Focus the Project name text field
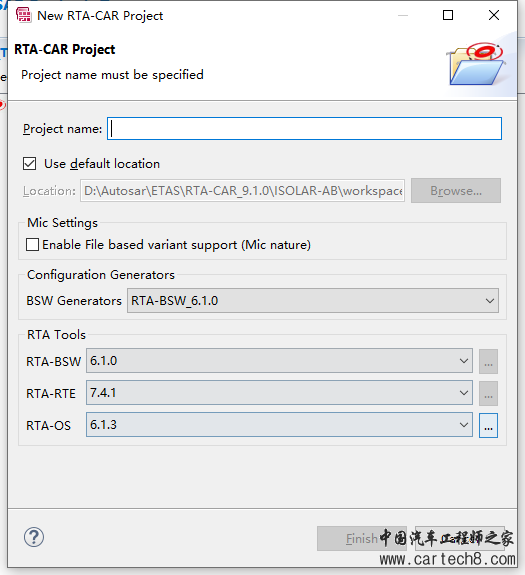The width and height of the screenshot is (525, 575). (304, 128)
